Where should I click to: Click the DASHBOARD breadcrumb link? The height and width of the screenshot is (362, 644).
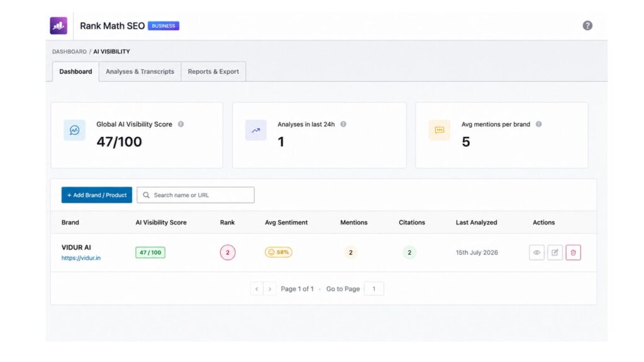tap(69, 52)
